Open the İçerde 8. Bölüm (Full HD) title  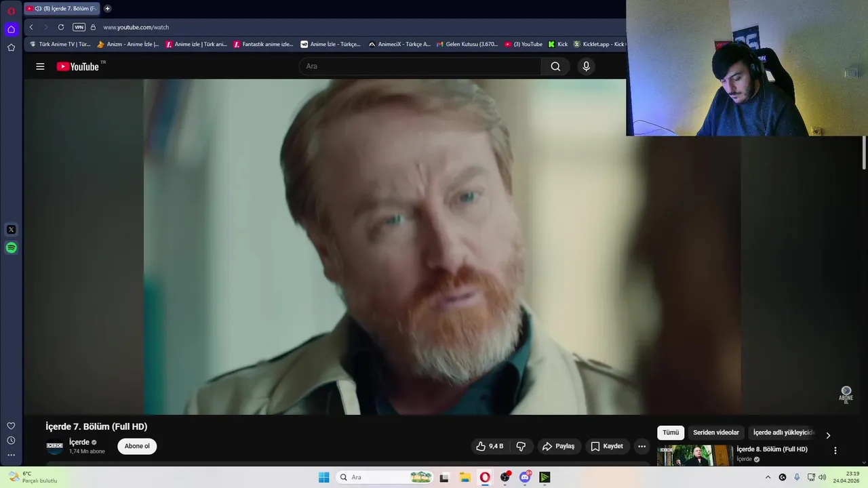click(x=772, y=449)
